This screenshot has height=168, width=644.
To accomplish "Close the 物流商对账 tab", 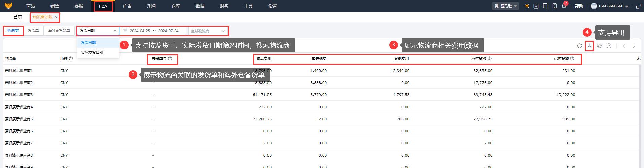I will pos(56,17).
